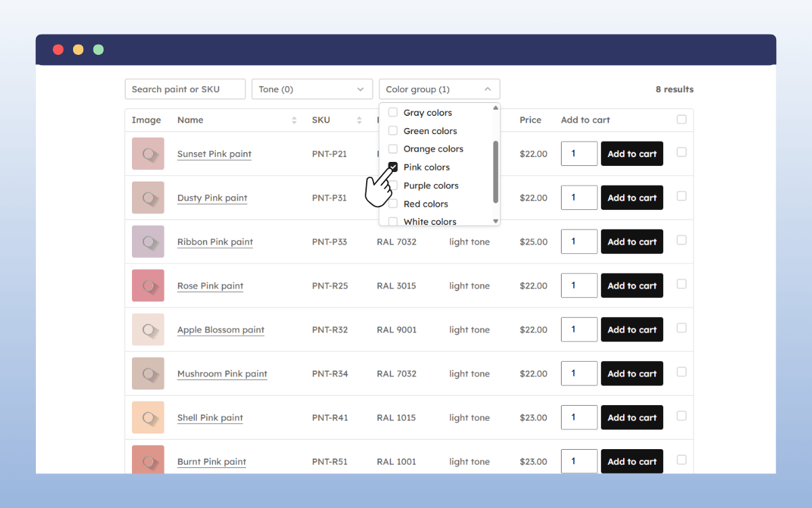The width and height of the screenshot is (812, 508).
Task: Open the Dusty Pink paint product page
Action: pyautogui.click(x=212, y=198)
